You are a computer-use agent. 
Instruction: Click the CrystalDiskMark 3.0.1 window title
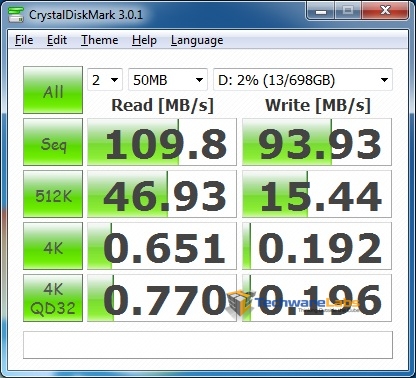86,15
